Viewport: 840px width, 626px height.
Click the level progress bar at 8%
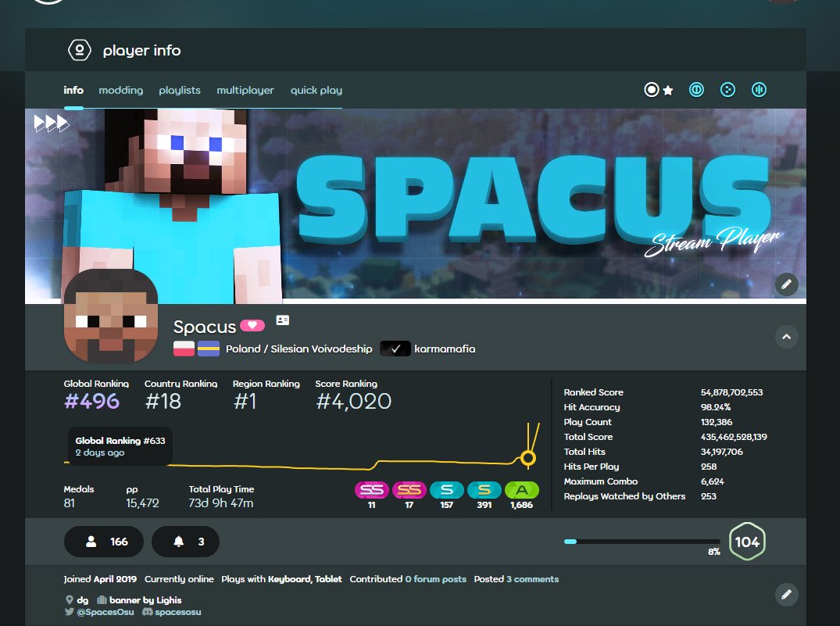(x=642, y=542)
